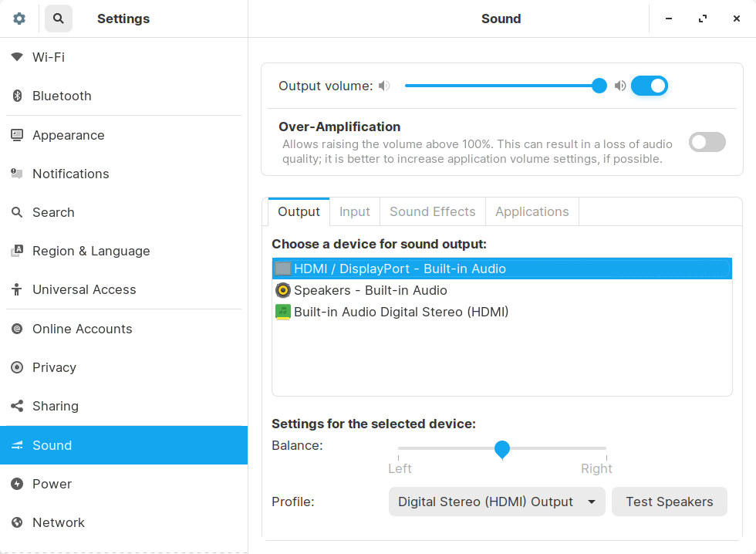Viewport: 756px width, 554px height.
Task: Click the low volume speaker icon
Action: 384,86
